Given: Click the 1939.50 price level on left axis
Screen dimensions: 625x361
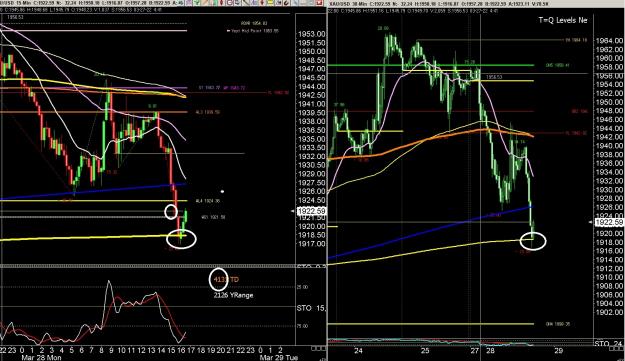Looking at the screenshot, I should 312,113.
